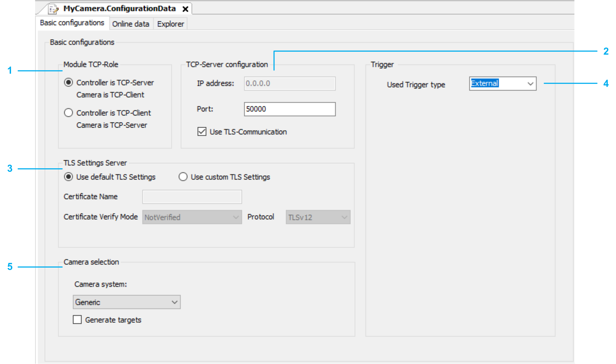Click the Port input field
Image resolution: width=616 pixels, height=364 pixels.
click(289, 109)
